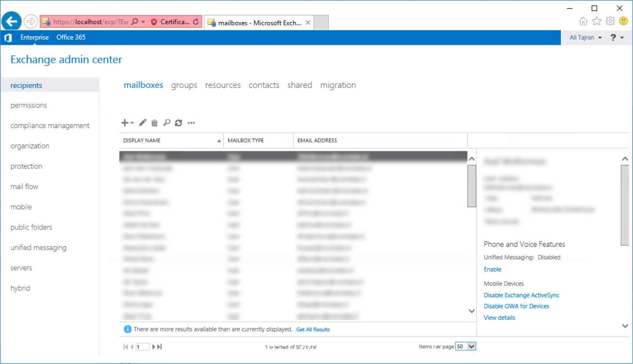
Task: Click Get All Results link
Action: coord(313,329)
